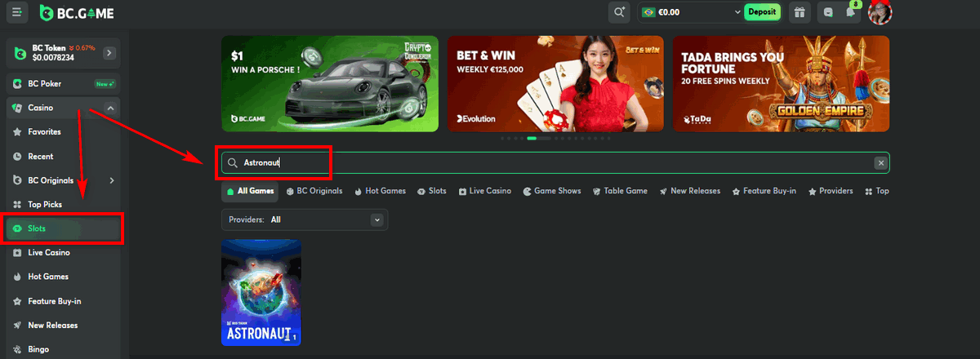Image resolution: width=980 pixels, height=359 pixels.
Task: Clear the Astronaut search text
Action: [x=880, y=163]
